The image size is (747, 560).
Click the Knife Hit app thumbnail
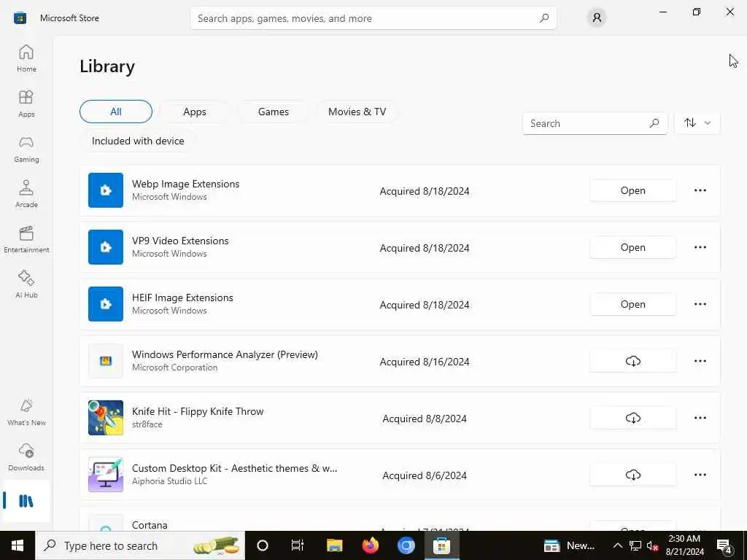coord(106,418)
